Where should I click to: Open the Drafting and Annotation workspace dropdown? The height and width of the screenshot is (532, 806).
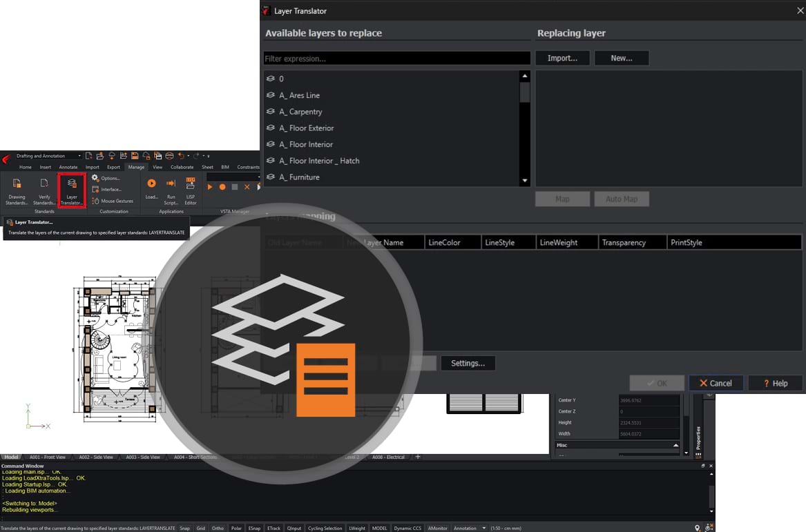click(x=48, y=156)
